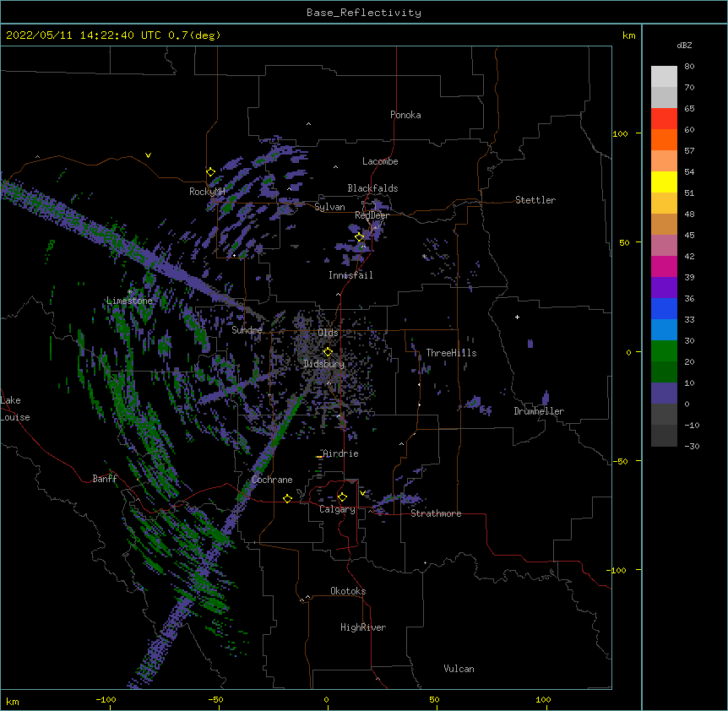728x711 pixels.
Task: Click the Ponoka city label
Action: coord(405,115)
